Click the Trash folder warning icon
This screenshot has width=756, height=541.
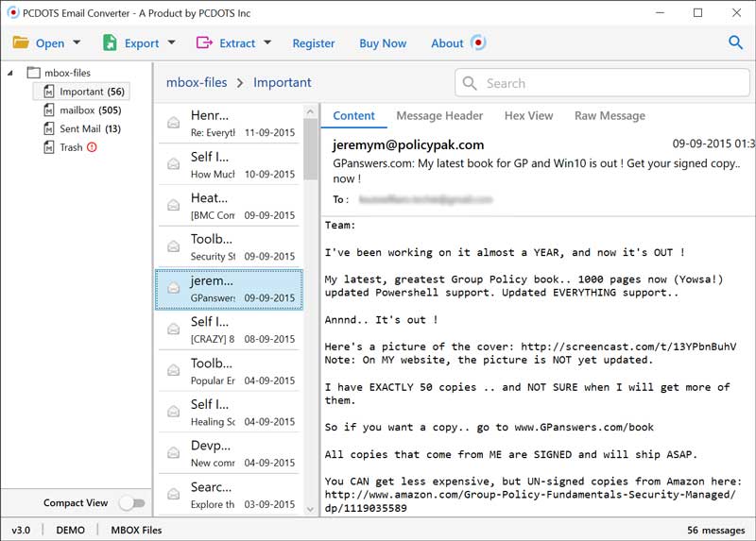92,147
